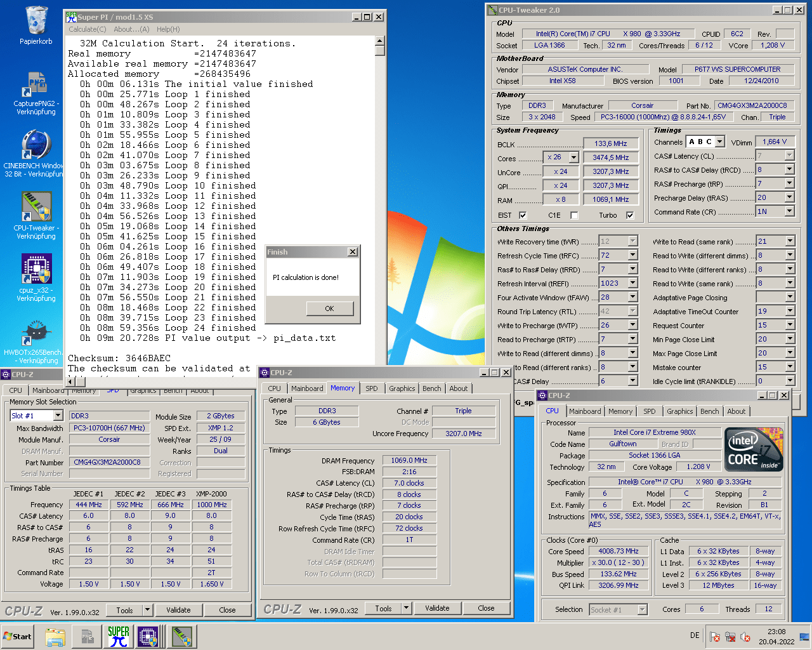Switch to About tab in right CPU-Z
Image resolution: width=812 pixels, height=650 pixels.
[737, 411]
